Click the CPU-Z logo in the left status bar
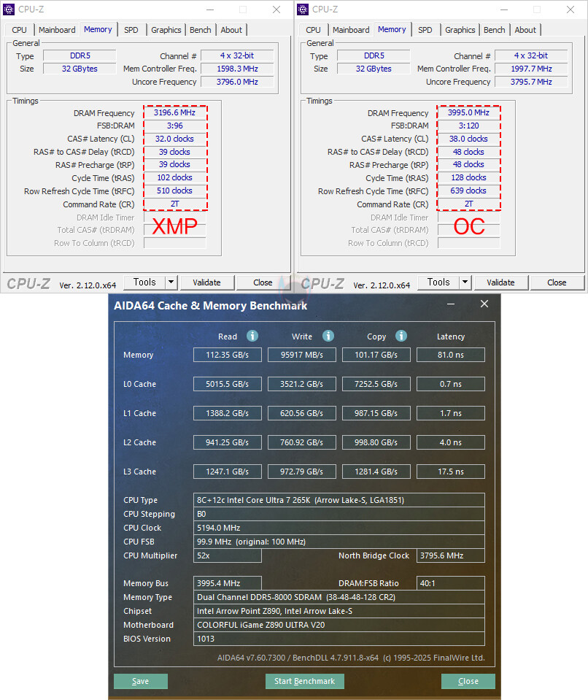588x700 pixels. coord(28,283)
